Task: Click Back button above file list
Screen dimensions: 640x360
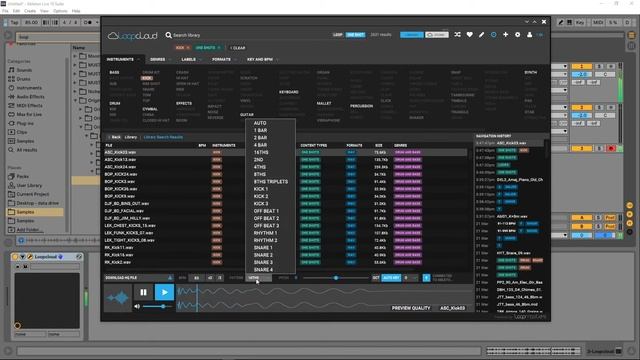Action: coord(115,137)
